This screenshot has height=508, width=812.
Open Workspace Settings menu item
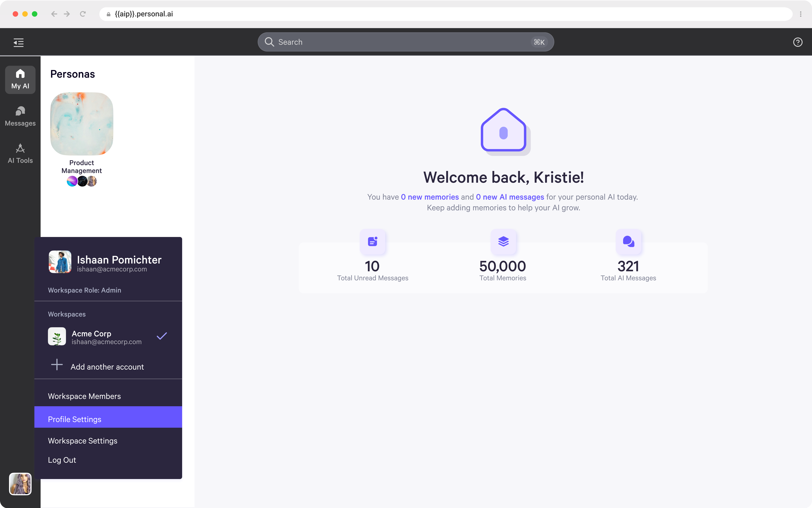[83, 441]
